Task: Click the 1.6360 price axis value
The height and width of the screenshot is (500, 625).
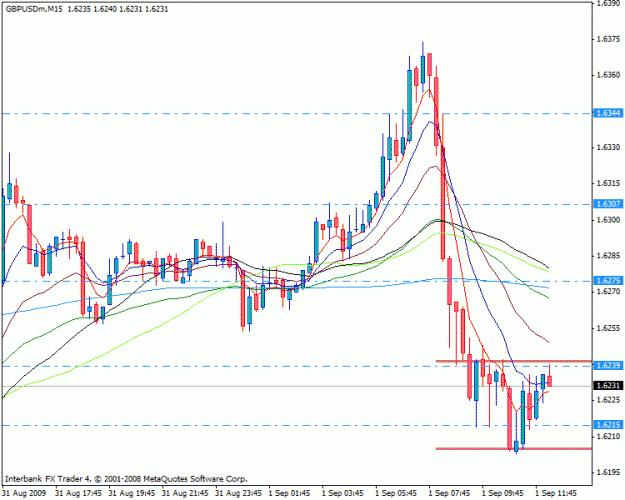Action: [x=608, y=75]
